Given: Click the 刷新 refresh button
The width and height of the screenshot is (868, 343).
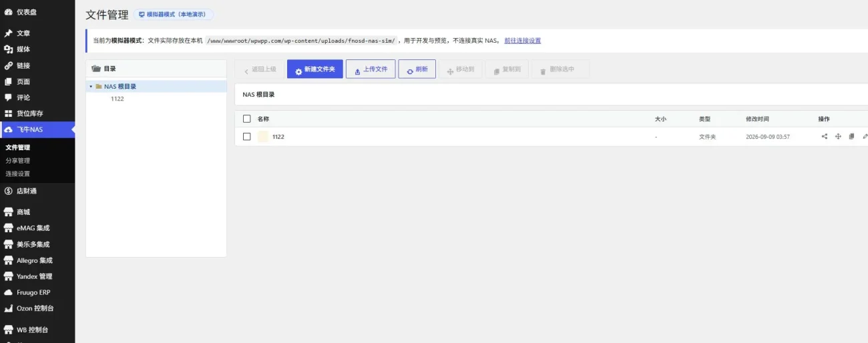Looking at the screenshot, I should pos(417,69).
